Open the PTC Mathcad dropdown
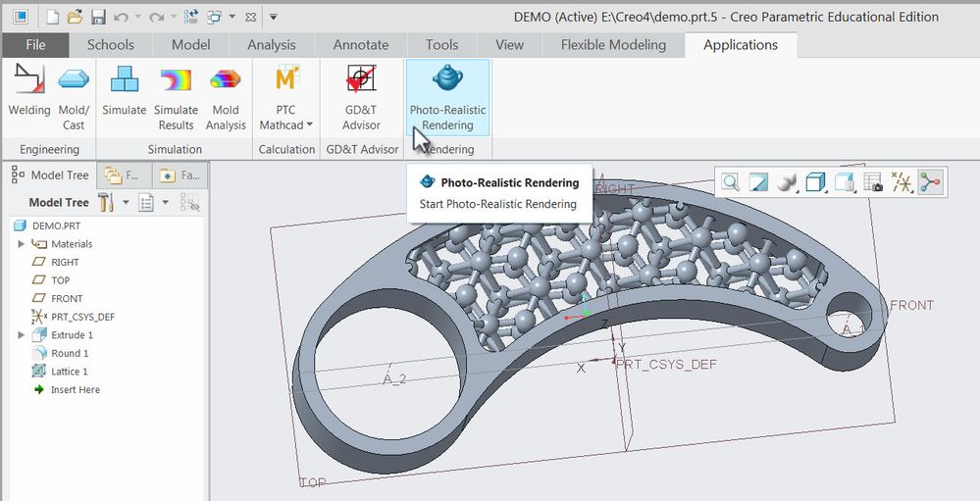This screenshot has height=501, width=980. [309, 125]
